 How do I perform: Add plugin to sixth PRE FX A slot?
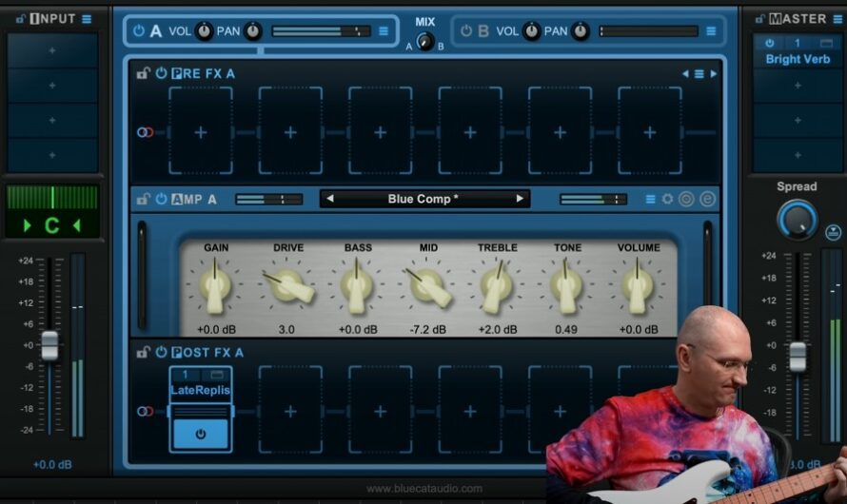pyautogui.click(x=650, y=131)
